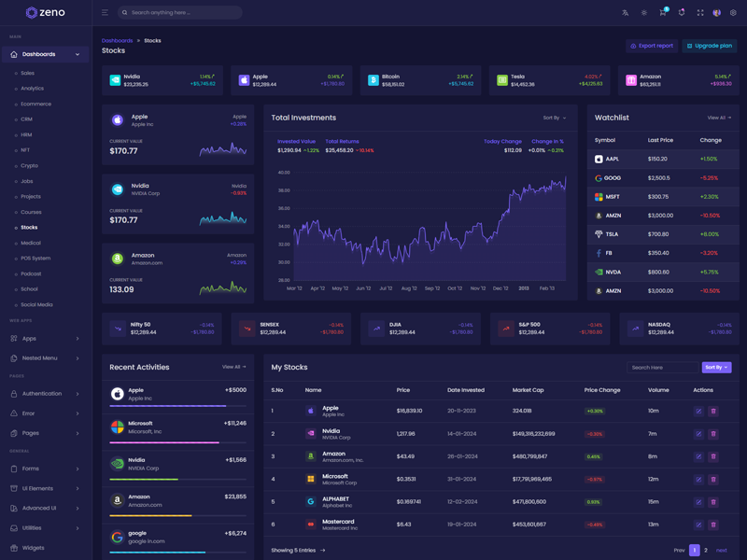Screen dimensions: 747x560
Task: Click the Export report button
Action: [651, 46]
